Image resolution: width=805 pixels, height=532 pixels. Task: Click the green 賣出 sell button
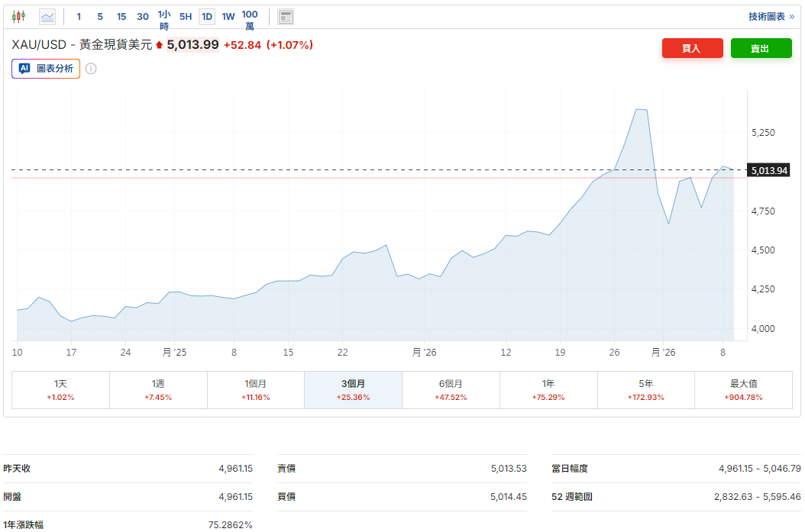pos(760,48)
